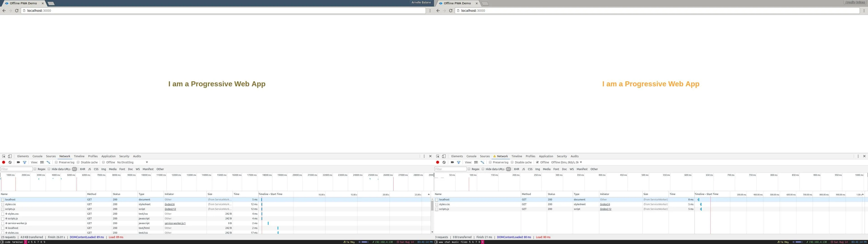Uncheck Offline in the right DevTools
868x244 pixels.
(x=537, y=162)
